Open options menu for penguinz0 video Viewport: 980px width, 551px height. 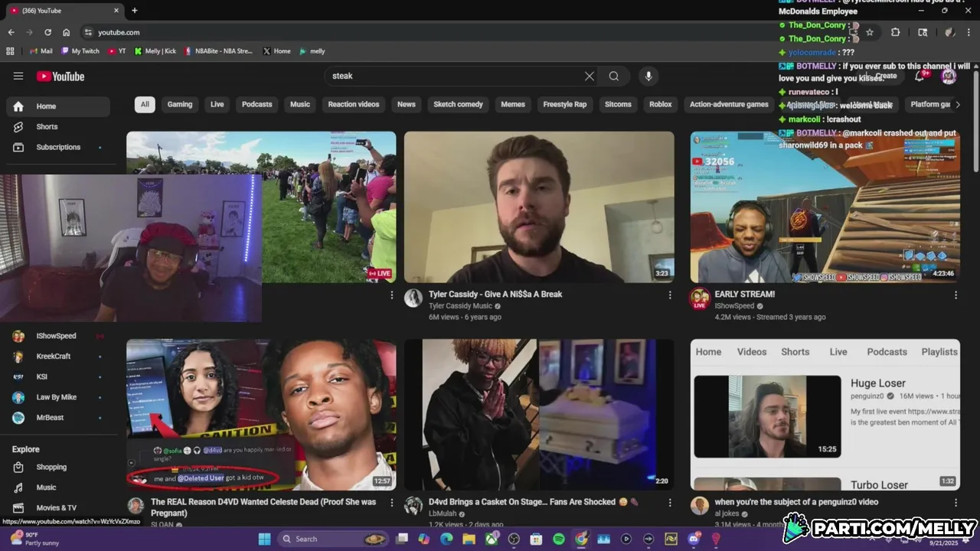(955, 503)
